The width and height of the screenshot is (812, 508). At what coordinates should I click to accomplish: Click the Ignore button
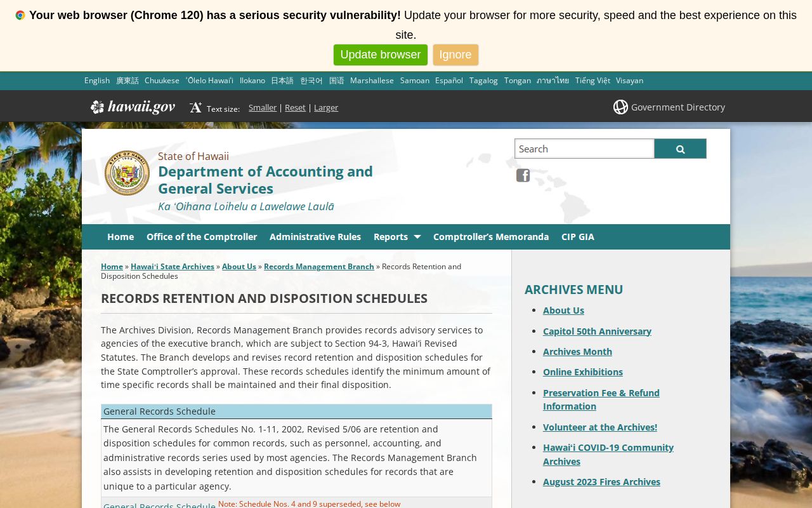455,55
